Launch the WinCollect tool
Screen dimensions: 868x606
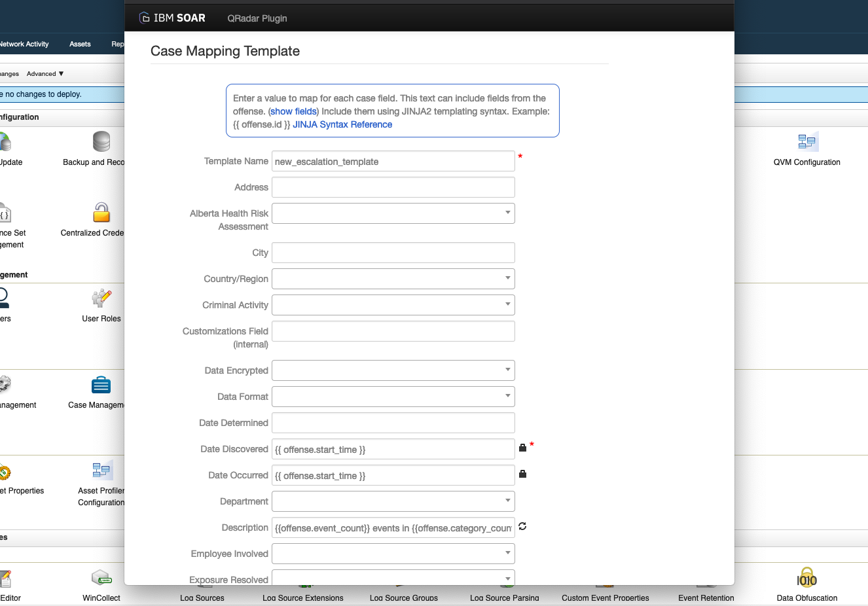point(101,579)
